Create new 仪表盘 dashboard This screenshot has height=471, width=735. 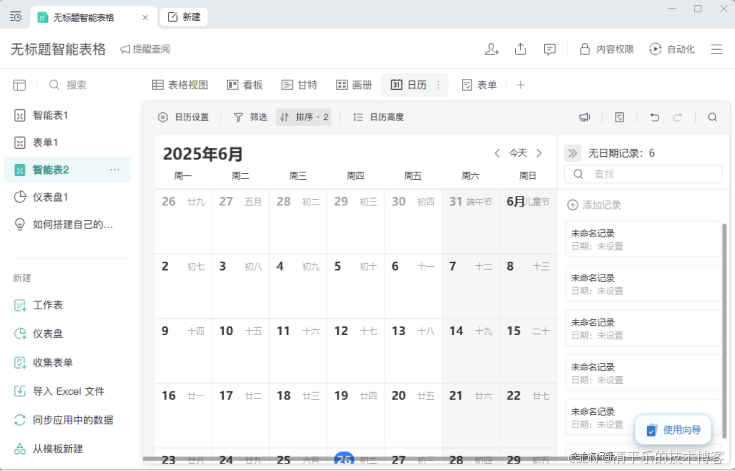click(x=38, y=334)
